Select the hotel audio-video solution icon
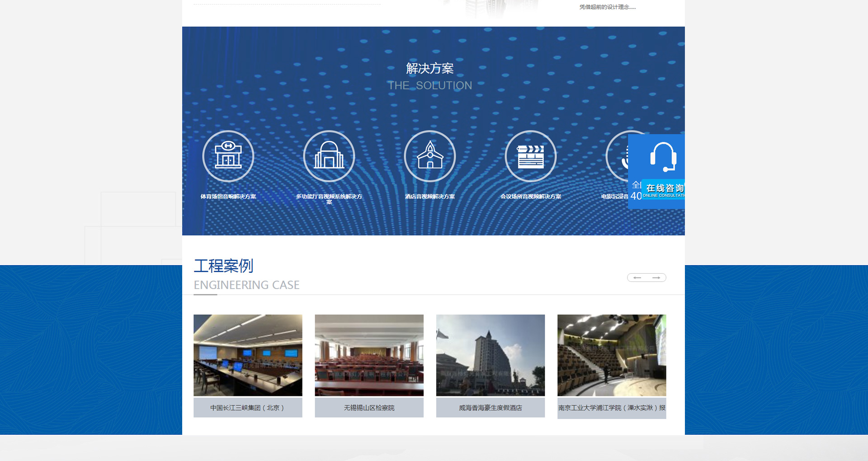 tap(429, 156)
